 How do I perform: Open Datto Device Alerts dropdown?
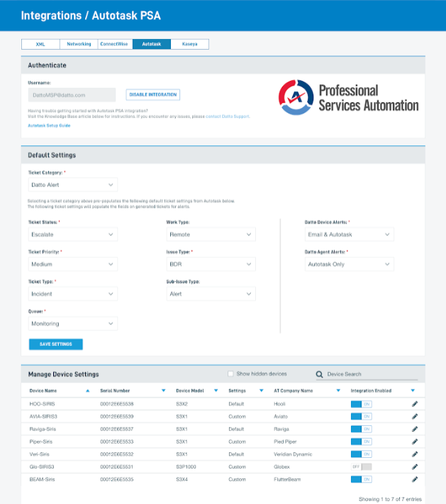coord(349,235)
